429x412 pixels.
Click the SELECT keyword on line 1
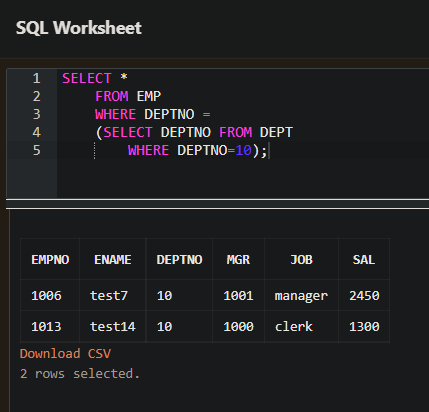point(87,78)
